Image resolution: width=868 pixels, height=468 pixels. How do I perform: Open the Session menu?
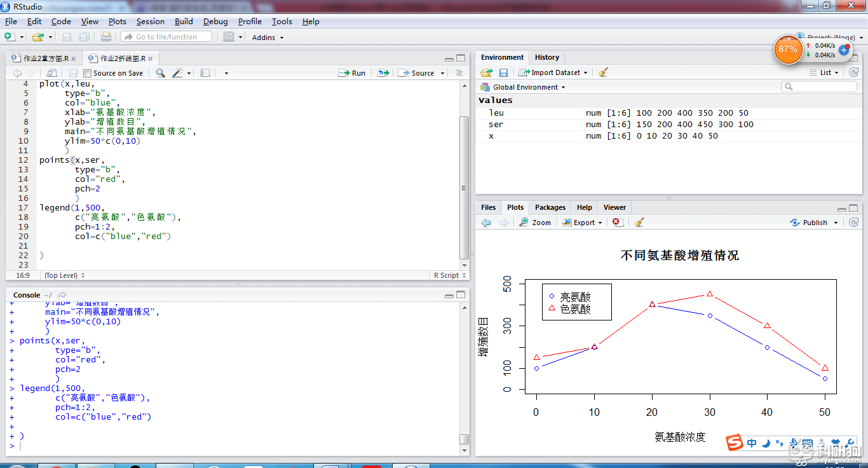[x=151, y=21]
